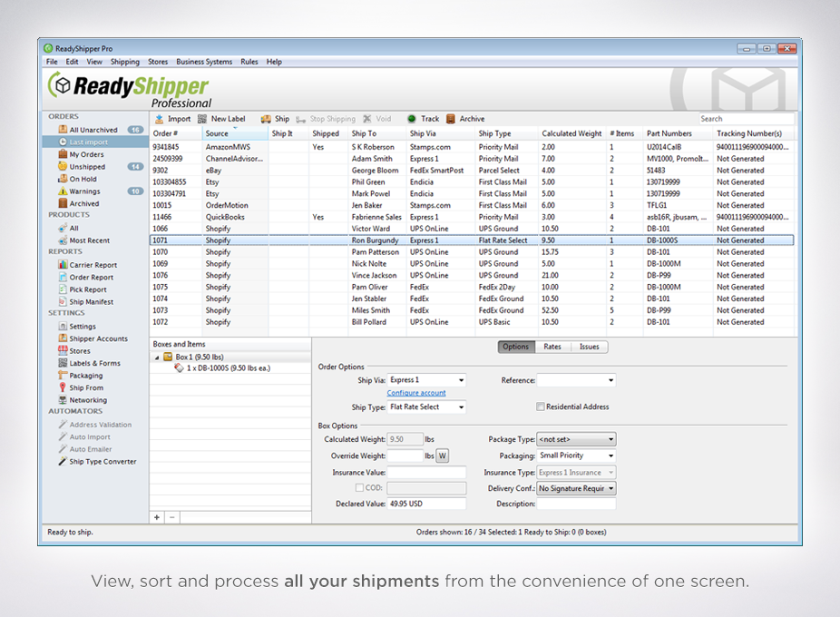
Task: Open the Ship Via dropdown
Action: point(426,380)
